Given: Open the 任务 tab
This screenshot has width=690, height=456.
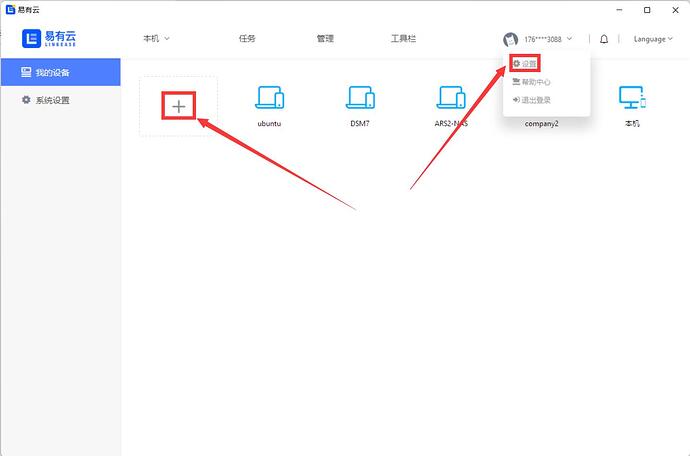Looking at the screenshot, I should (247, 38).
